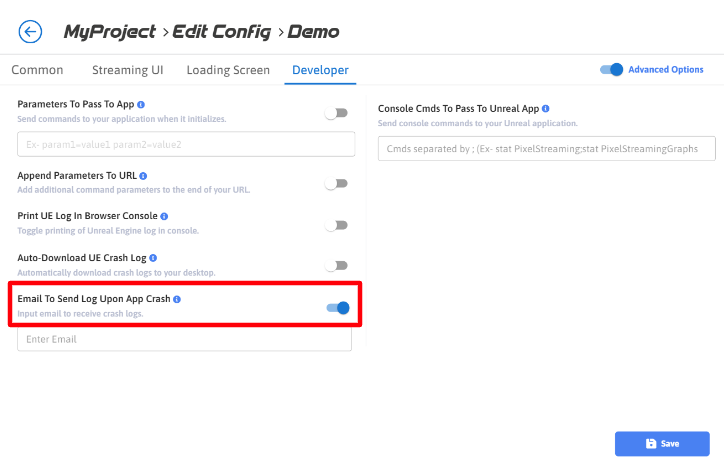Image resolution: width=724 pixels, height=469 pixels.
Task: Open the Streaming UI tab
Action: pyautogui.click(x=128, y=70)
